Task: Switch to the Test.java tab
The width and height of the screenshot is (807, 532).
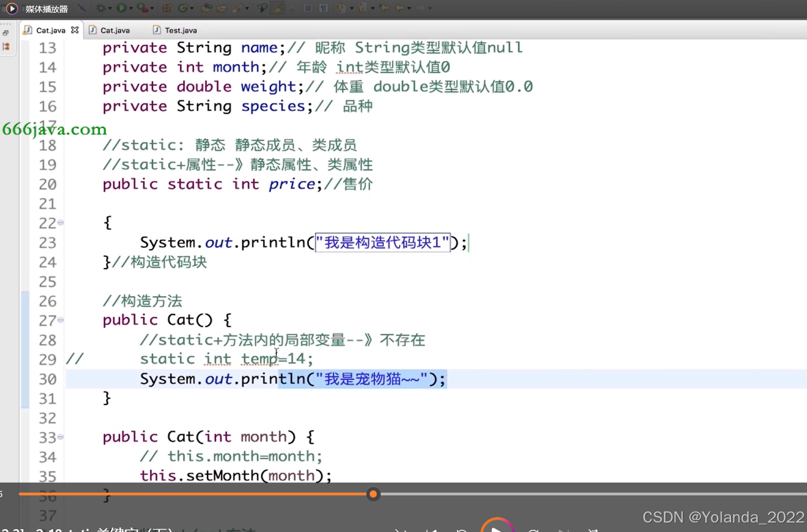Action: click(x=175, y=30)
